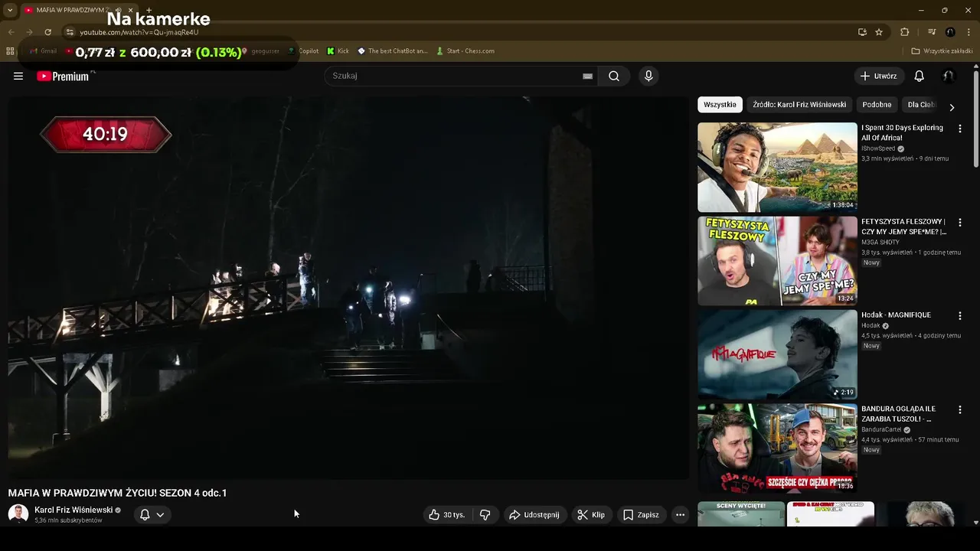
Task: Open Kick bookmark
Action: click(x=338, y=51)
